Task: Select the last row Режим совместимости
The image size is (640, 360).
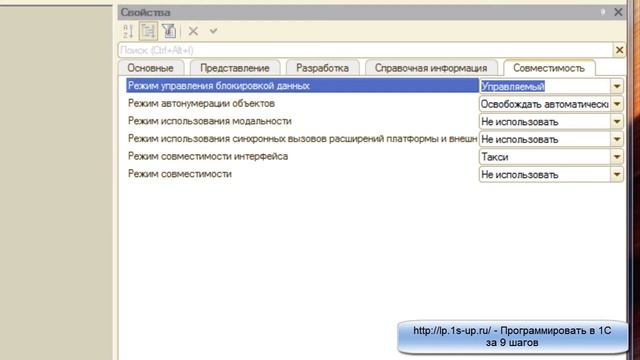Action: click(x=302, y=174)
